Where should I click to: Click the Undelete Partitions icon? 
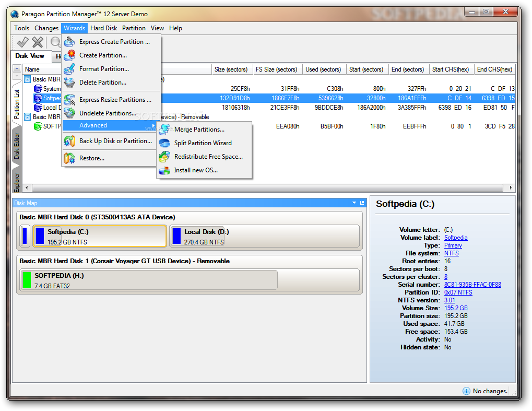[69, 113]
